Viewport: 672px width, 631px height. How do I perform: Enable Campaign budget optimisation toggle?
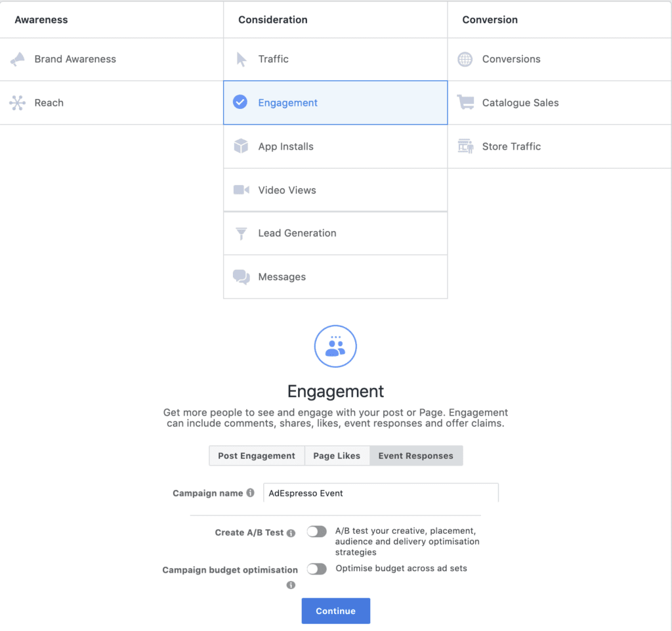pos(316,569)
